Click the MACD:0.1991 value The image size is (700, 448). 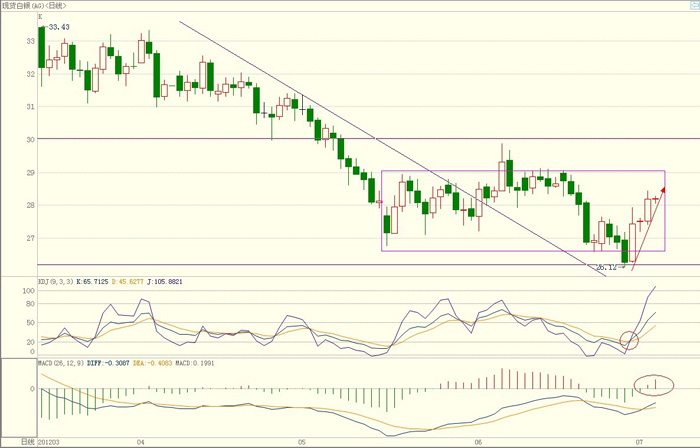tap(194, 363)
